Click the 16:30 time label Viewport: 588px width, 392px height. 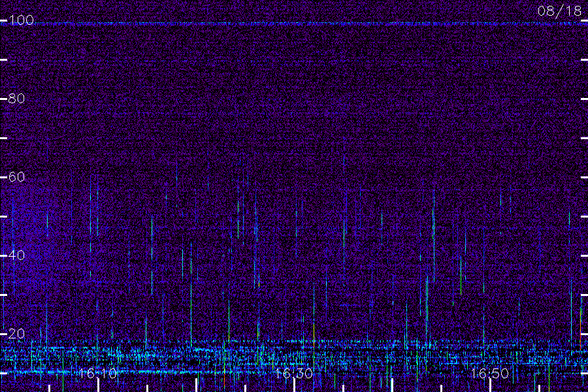[x=293, y=373]
